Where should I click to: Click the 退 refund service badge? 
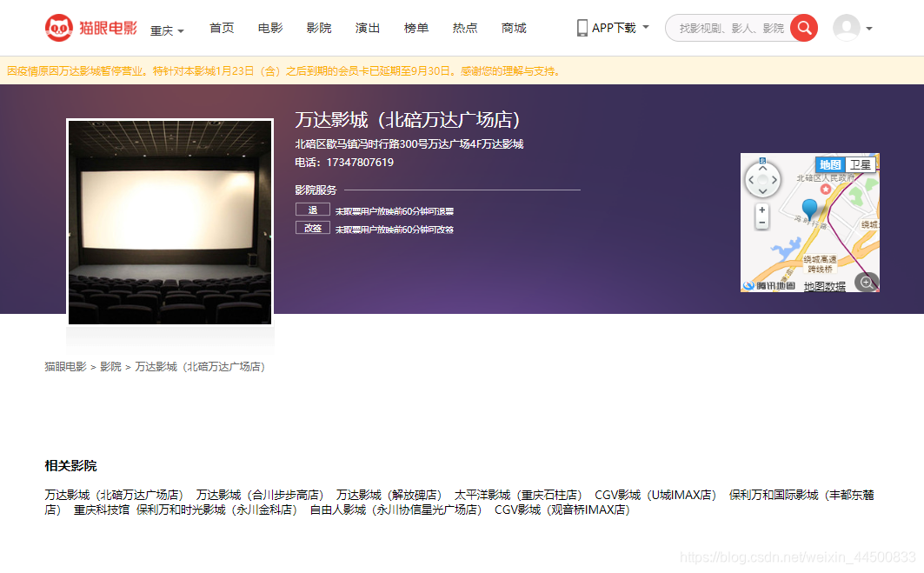pyautogui.click(x=312, y=210)
